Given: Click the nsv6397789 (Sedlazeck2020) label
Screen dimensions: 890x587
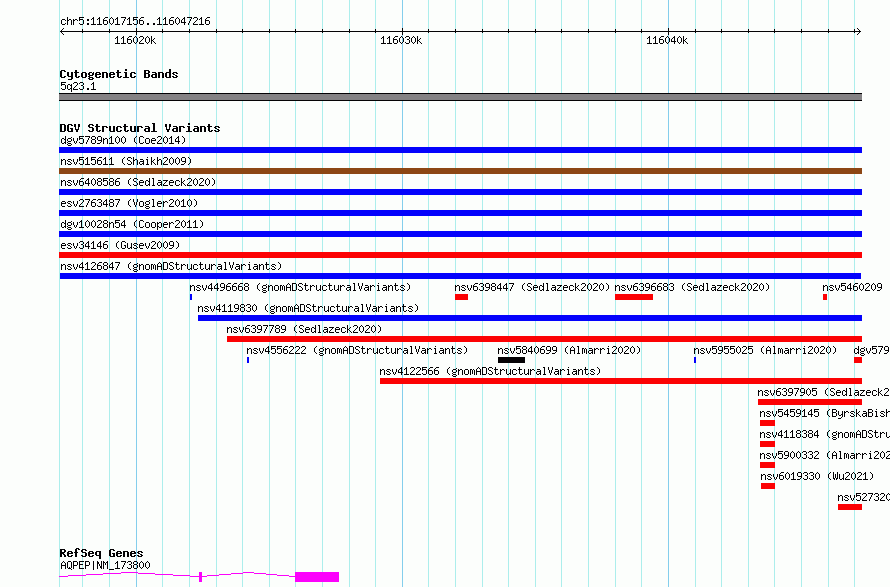Looking at the screenshot, I should click(304, 329).
